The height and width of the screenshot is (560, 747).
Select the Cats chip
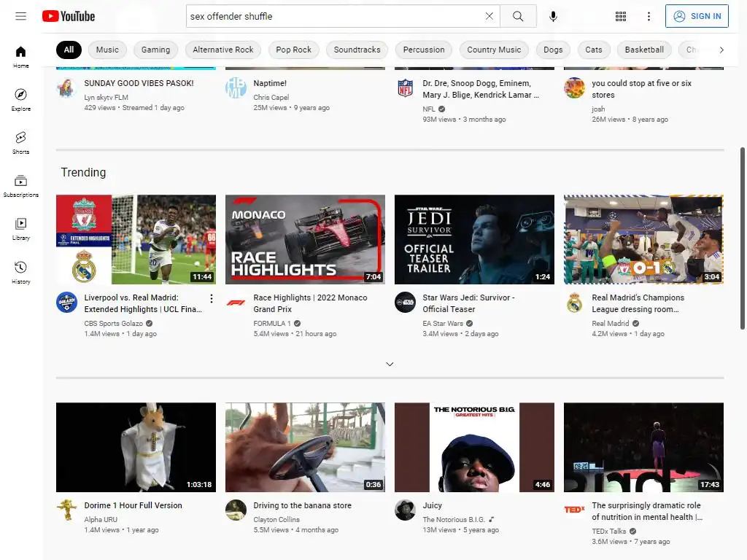594,50
